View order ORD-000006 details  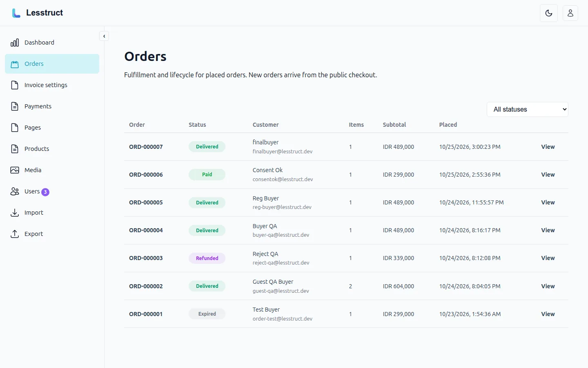548,175
